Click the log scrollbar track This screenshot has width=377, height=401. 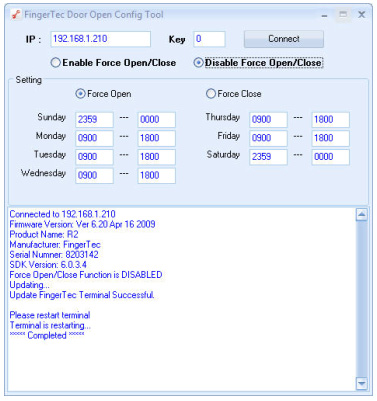(362, 299)
